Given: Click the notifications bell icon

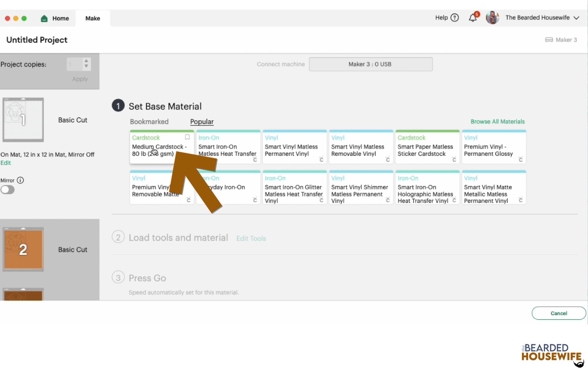Looking at the screenshot, I should pos(473,18).
